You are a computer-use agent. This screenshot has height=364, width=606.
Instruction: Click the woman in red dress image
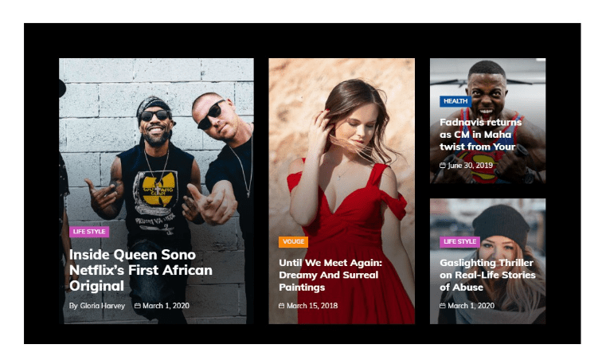tap(342, 155)
